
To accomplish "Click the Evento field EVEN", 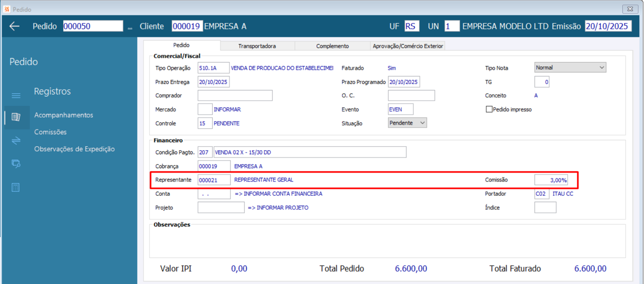I will pyautogui.click(x=400, y=109).
